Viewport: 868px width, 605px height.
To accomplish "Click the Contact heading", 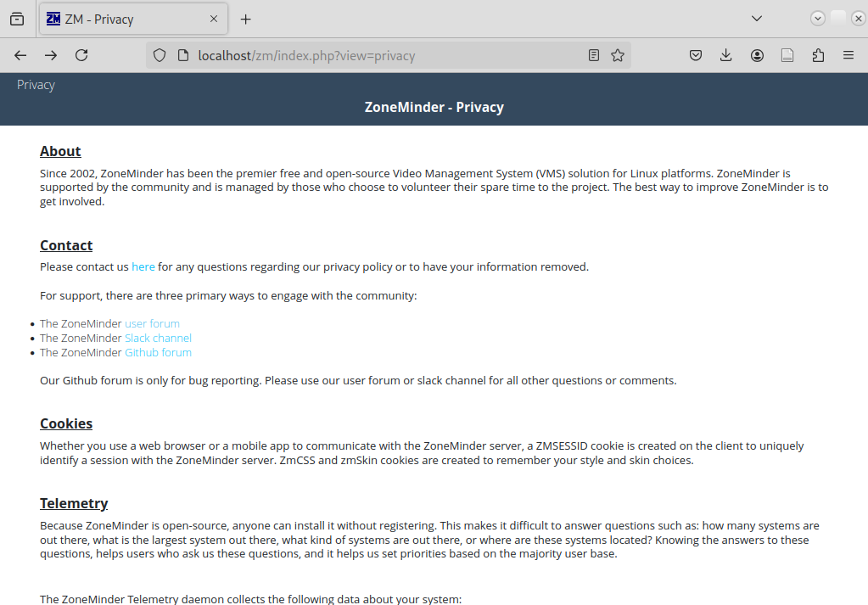I will coord(66,245).
